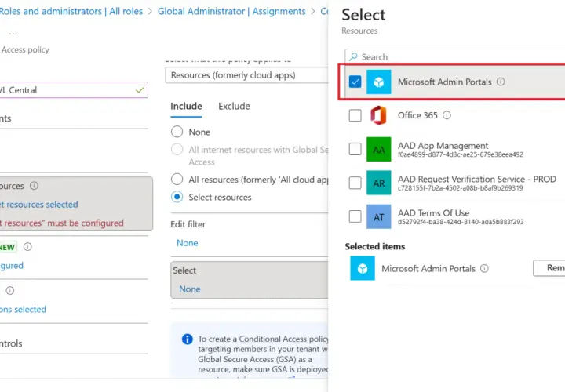
Task: Click the 'gured' configured link
Action: point(12,266)
